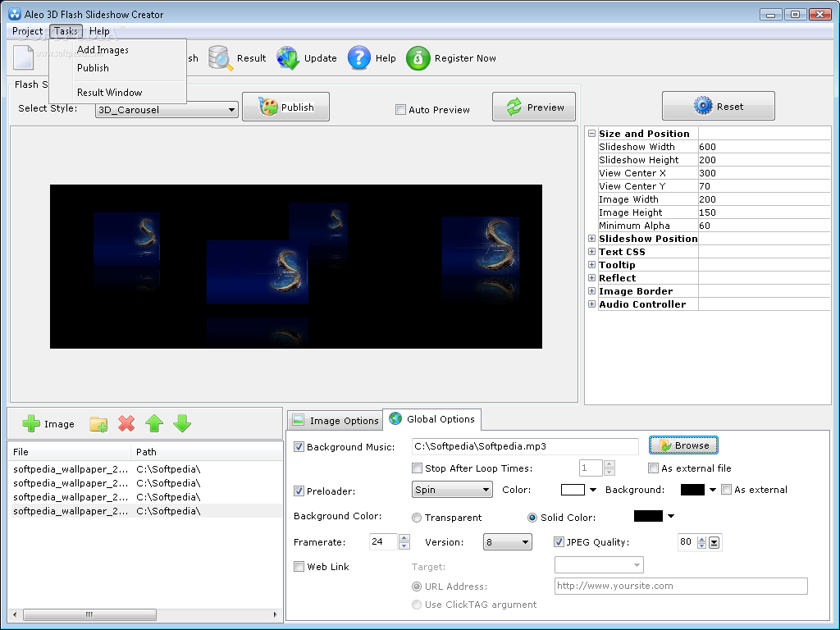The width and height of the screenshot is (840, 630).
Task: Click the Update globe icon
Action: [288, 58]
